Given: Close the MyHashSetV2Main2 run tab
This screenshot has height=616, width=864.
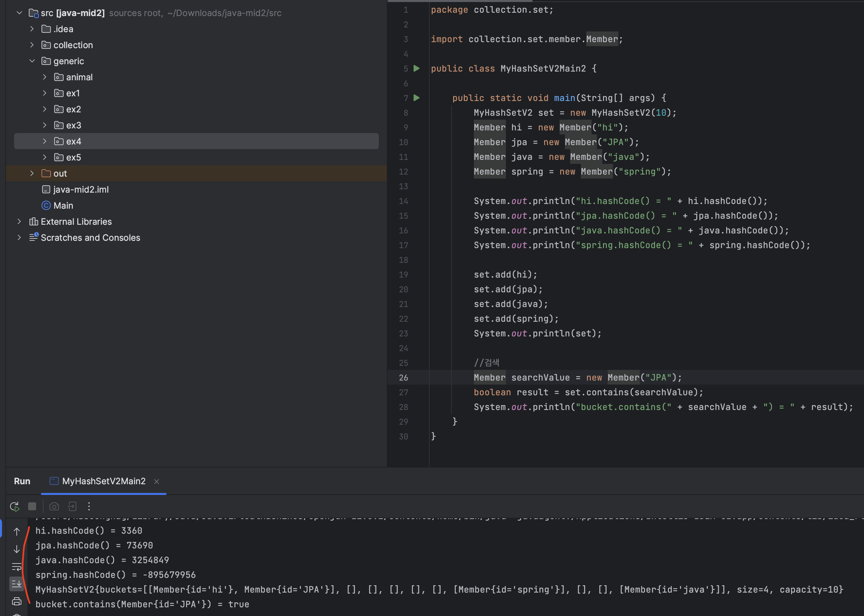Looking at the screenshot, I should click(156, 481).
